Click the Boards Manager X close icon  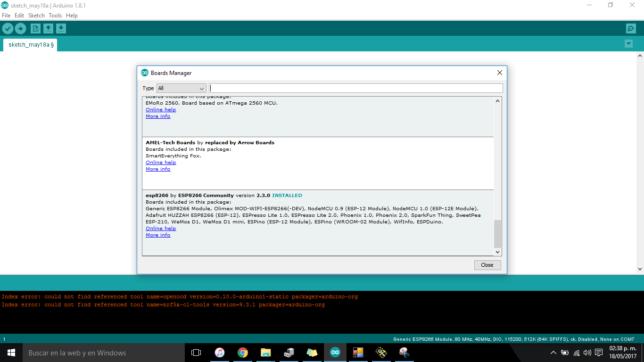point(500,73)
